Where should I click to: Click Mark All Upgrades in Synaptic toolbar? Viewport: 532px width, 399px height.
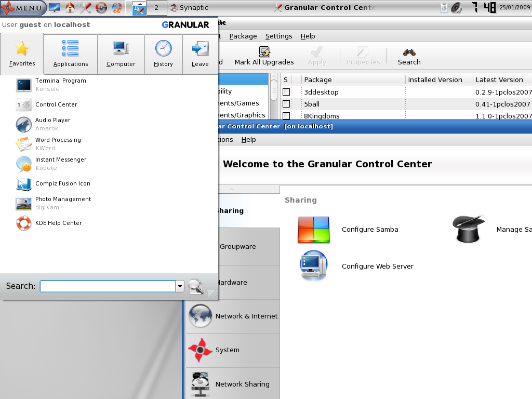click(x=264, y=56)
